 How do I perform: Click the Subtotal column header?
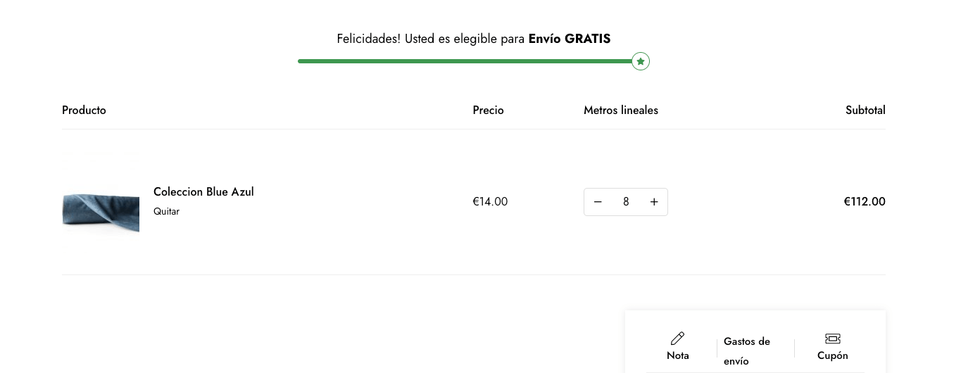[x=865, y=110]
